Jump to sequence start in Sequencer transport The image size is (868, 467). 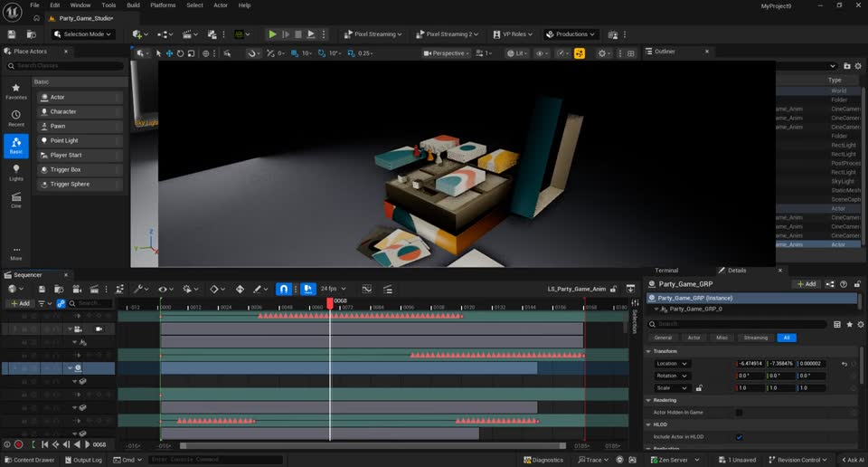click(44, 444)
